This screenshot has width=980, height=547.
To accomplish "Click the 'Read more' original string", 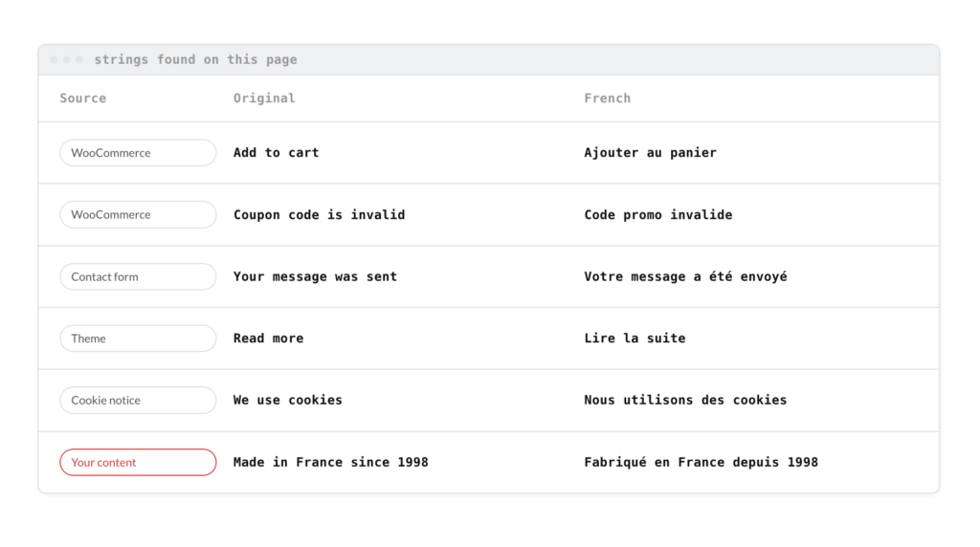I will (269, 338).
